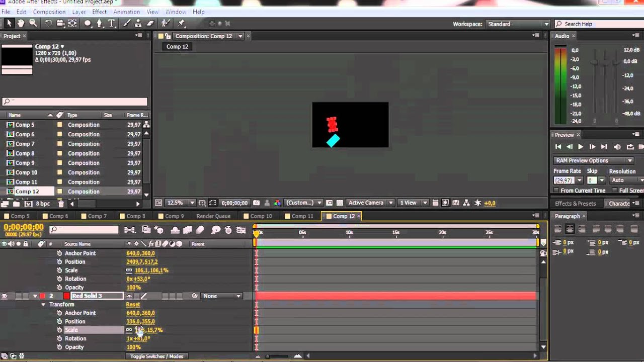Image resolution: width=644 pixels, height=362 pixels.
Task: Jump to first frame in Preview panel
Action: (558, 147)
